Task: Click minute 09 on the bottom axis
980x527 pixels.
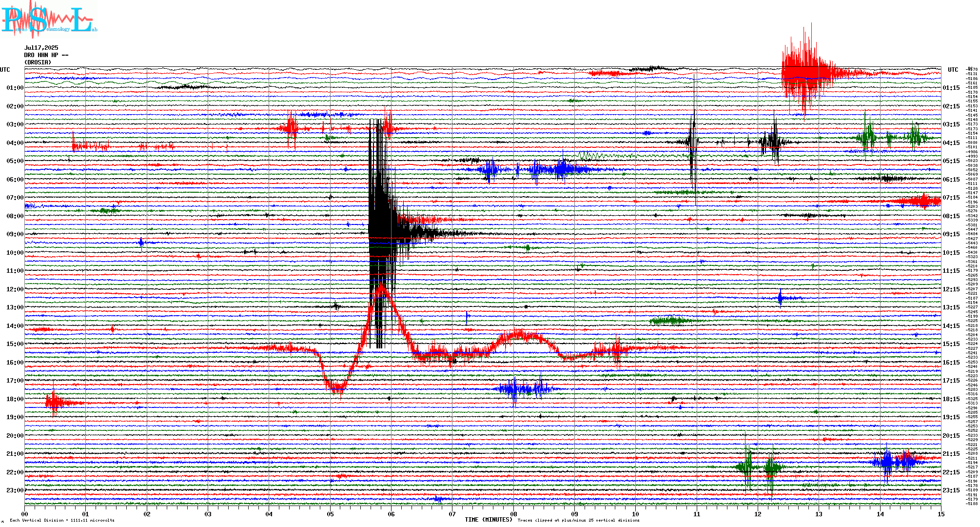Action: (x=575, y=514)
